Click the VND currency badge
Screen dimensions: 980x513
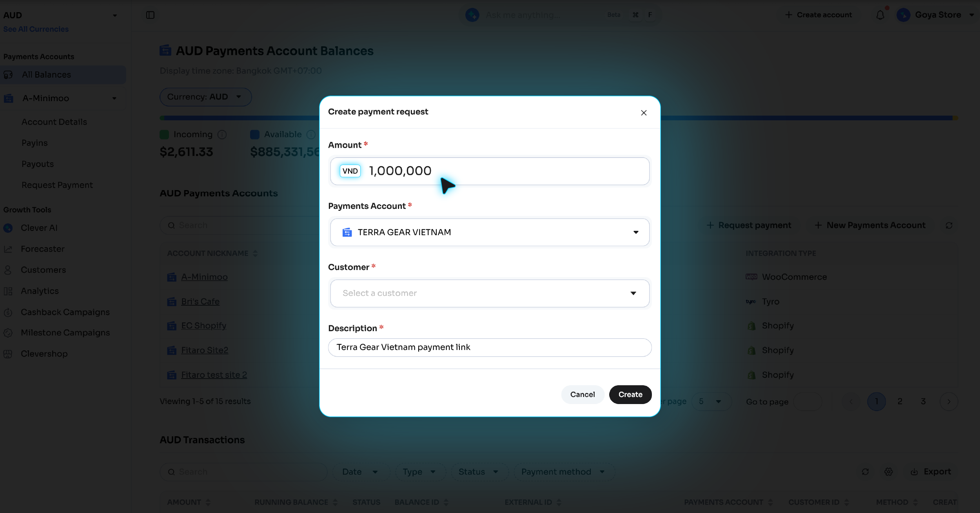point(350,171)
